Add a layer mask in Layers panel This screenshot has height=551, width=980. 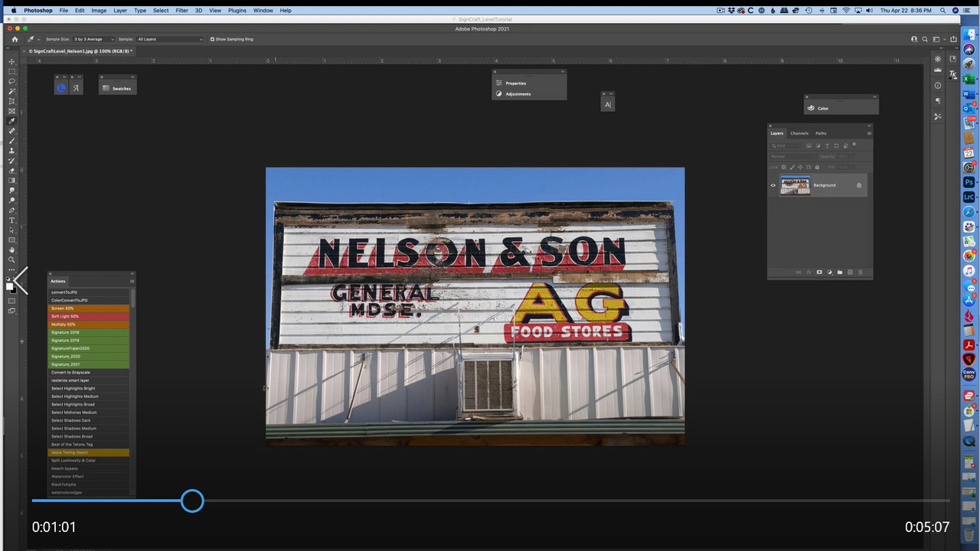[x=819, y=272]
